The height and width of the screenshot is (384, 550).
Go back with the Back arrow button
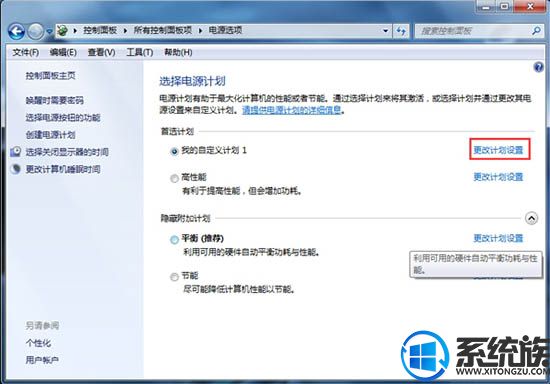tap(16, 32)
